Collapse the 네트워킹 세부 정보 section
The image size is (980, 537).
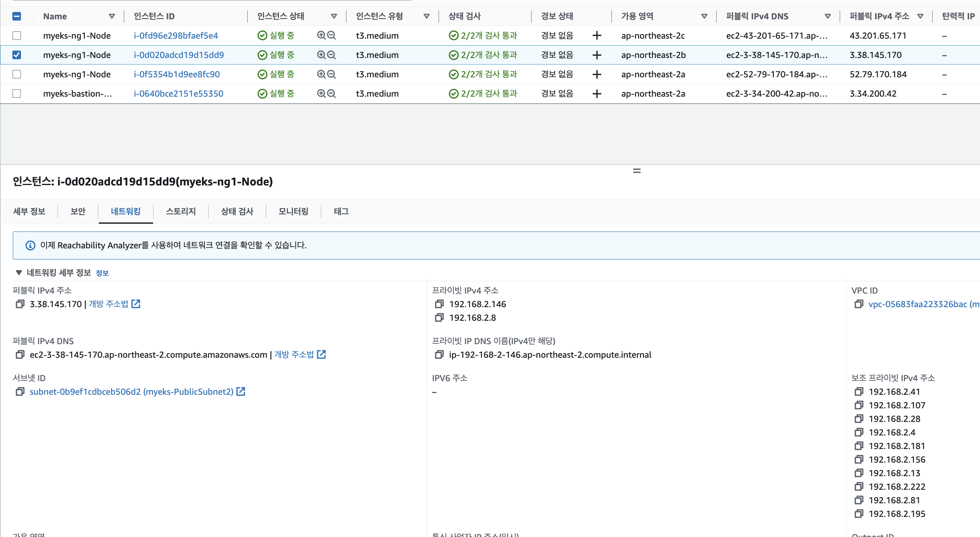point(19,273)
